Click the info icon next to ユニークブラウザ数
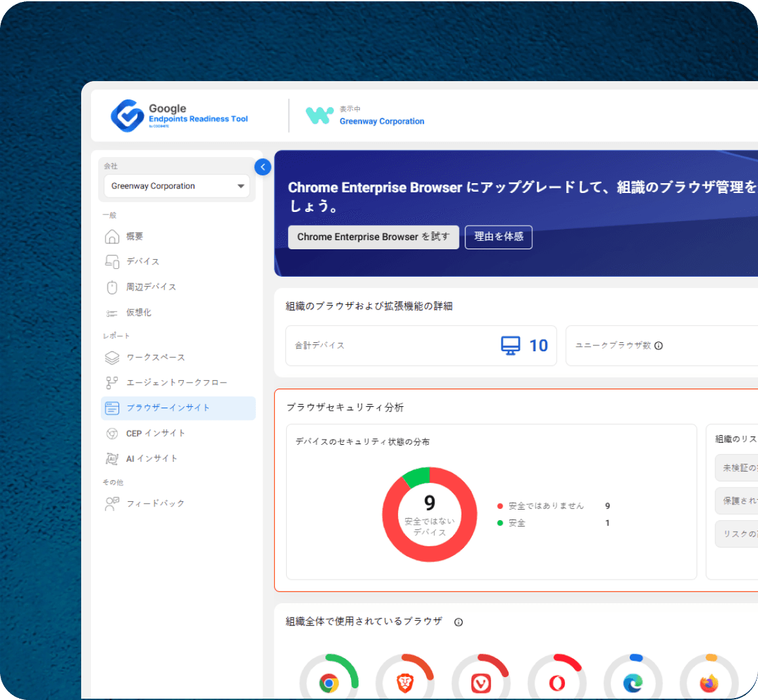758x700 pixels. [x=659, y=345]
